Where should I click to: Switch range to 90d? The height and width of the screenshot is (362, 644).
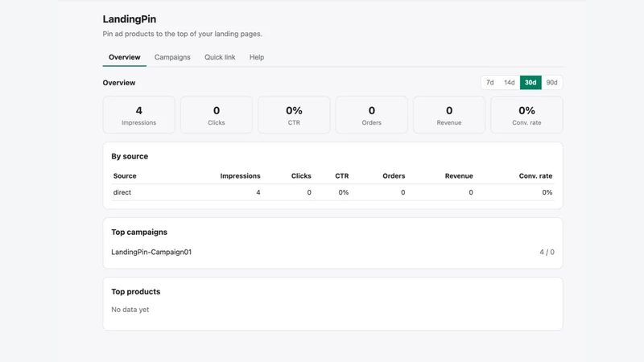pyautogui.click(x=552, y=83)
